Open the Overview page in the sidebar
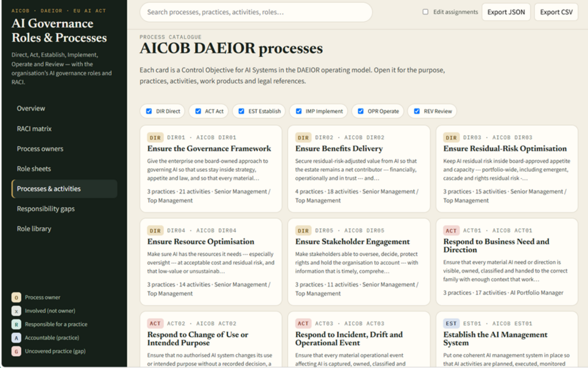 tap(64, 109)
